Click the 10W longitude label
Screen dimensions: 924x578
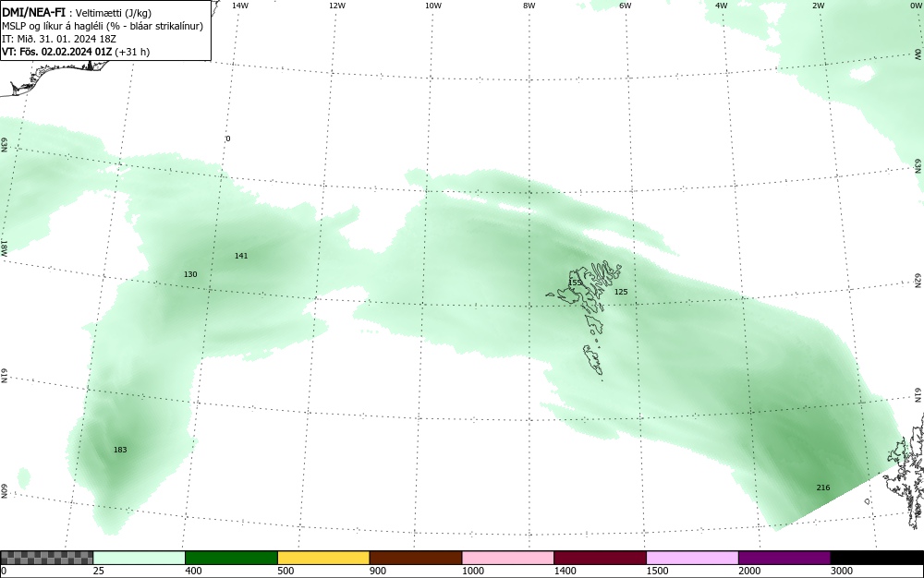(433, 6)
